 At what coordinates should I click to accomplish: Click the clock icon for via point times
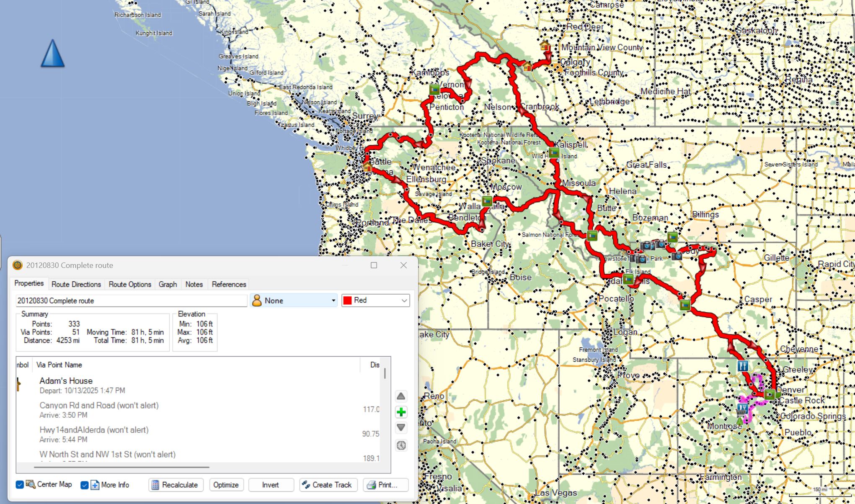[401, 445]
